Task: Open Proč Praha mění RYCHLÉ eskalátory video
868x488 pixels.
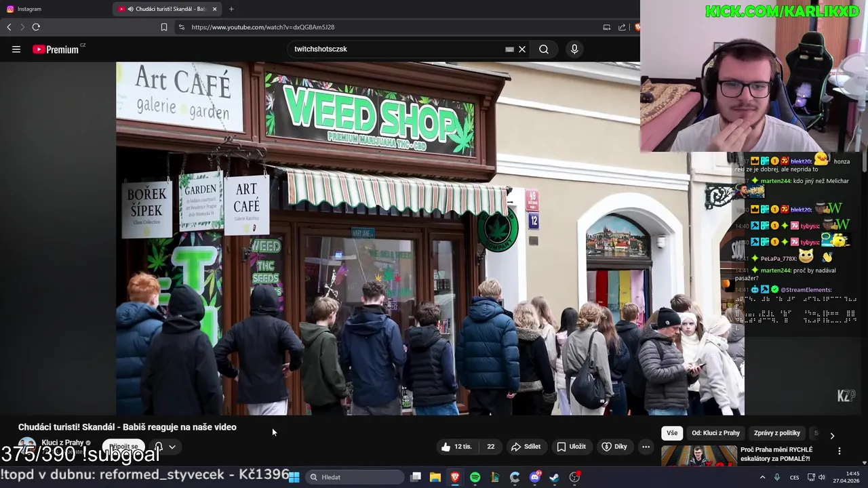Action: 776,454
